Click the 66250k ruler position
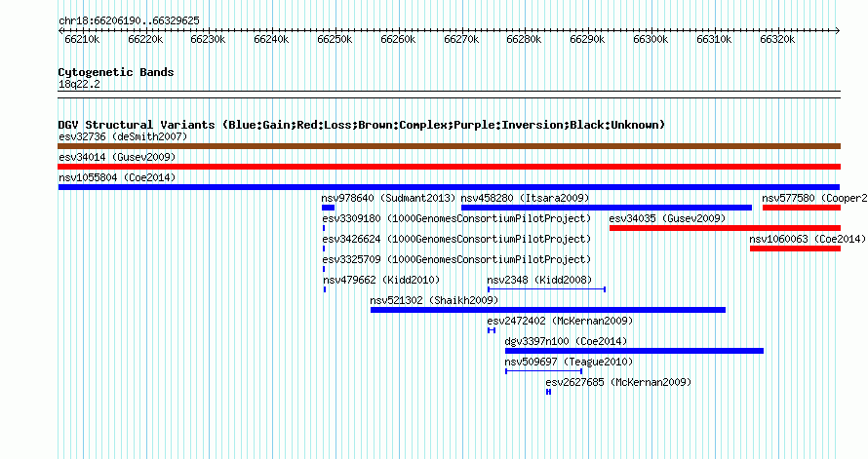The image size is (868, 459). pos(335,39)
